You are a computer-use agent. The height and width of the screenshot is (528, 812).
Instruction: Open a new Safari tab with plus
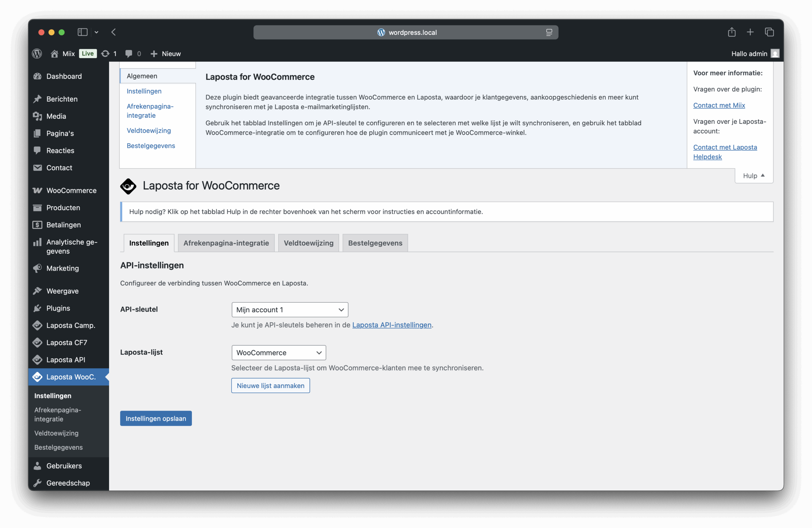[x=750, y=32]
